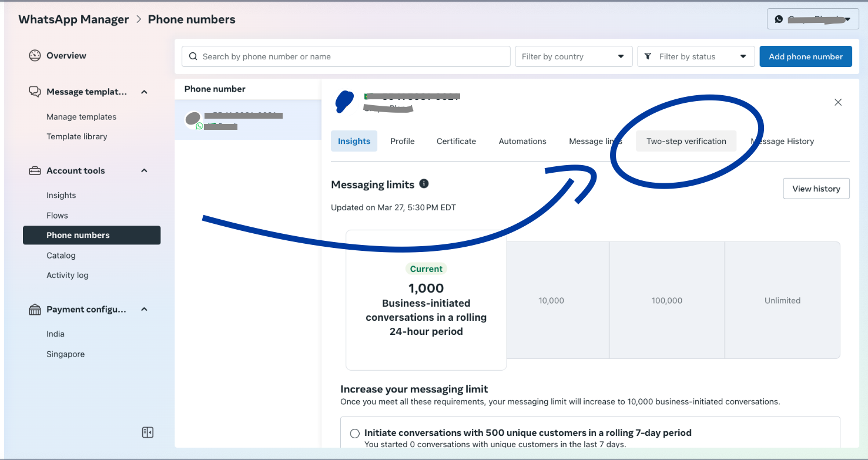The width and height of the screenshot is (868, 460).
Task: Collapse the Payment configuration section
Action: (144, 310)
